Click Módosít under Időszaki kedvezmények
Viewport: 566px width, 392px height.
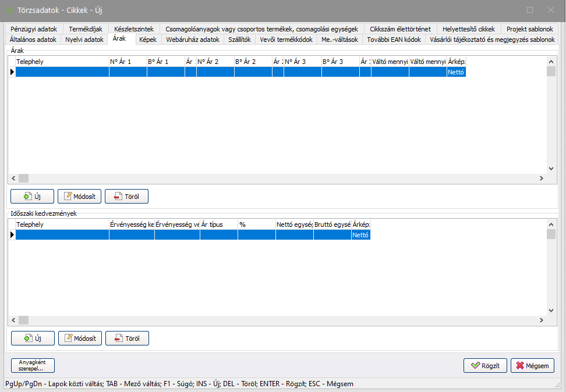[x=80, y=338]
